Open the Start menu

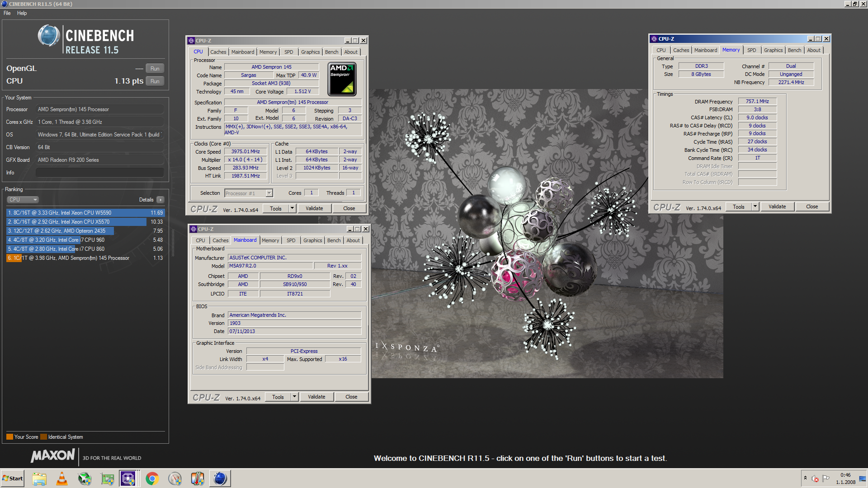pos(13,479)
